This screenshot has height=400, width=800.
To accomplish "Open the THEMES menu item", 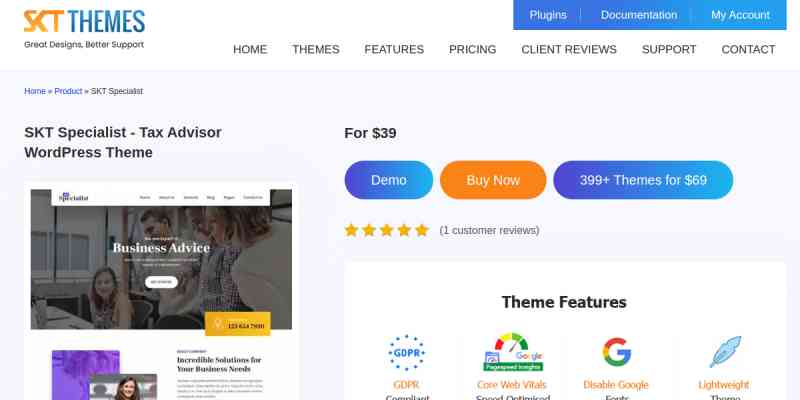I will point(316,49).
